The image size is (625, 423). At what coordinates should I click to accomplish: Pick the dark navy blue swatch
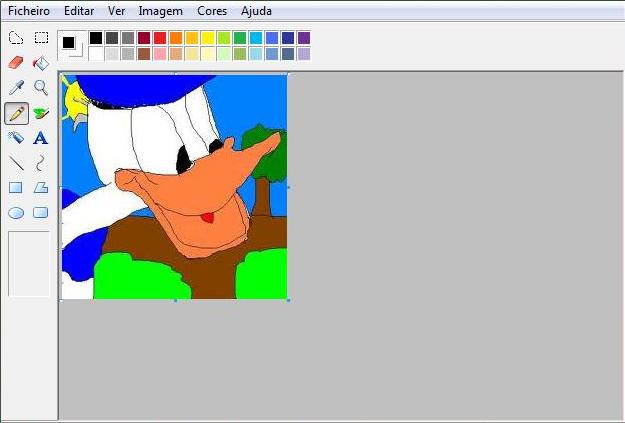(288, 38)
